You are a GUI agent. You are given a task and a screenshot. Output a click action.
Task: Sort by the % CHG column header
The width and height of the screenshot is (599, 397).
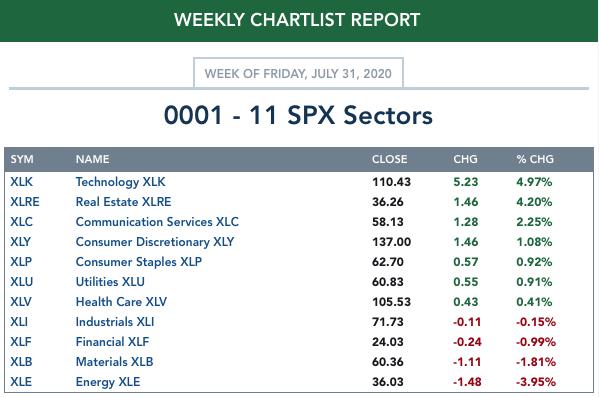point(535,159)
